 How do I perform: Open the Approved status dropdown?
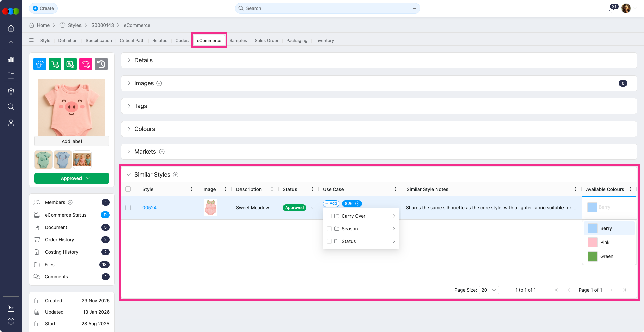(x=72, y=178)
